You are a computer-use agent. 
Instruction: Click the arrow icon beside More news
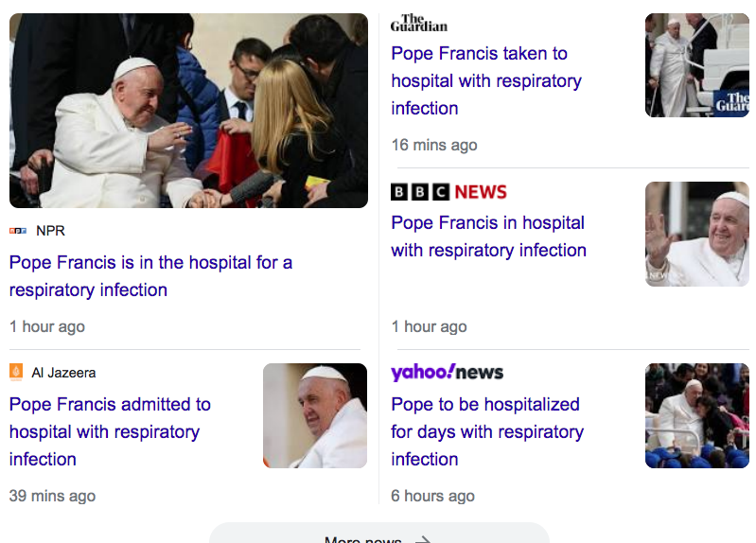(x=423, y=539)
